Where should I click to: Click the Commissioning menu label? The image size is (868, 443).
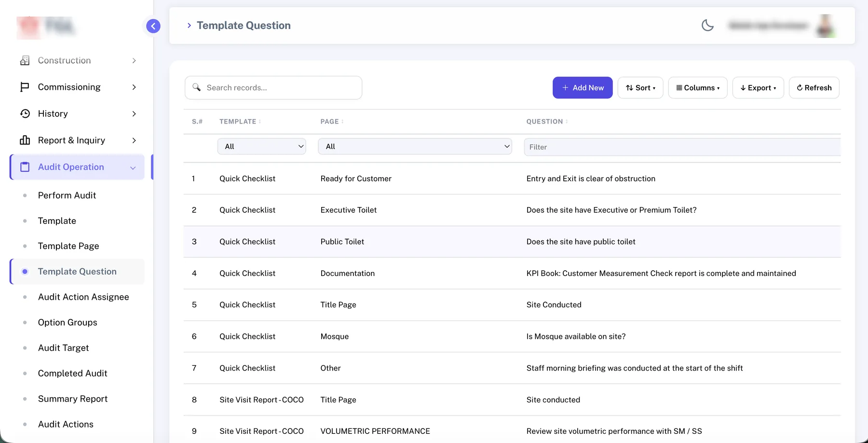[x=69, y=87]
